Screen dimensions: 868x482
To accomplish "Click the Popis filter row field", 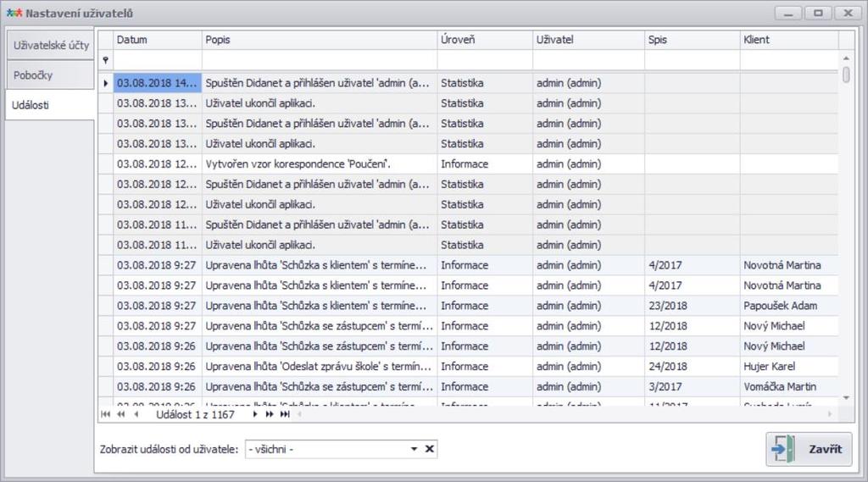I will pyautogui.click(x=320, y=60).
